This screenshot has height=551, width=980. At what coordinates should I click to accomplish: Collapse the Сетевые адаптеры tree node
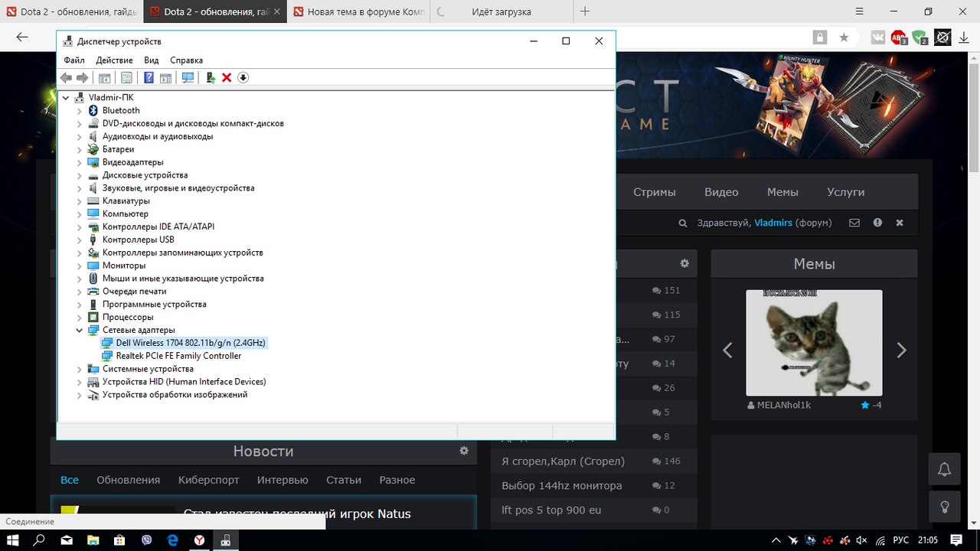(80, 330)
